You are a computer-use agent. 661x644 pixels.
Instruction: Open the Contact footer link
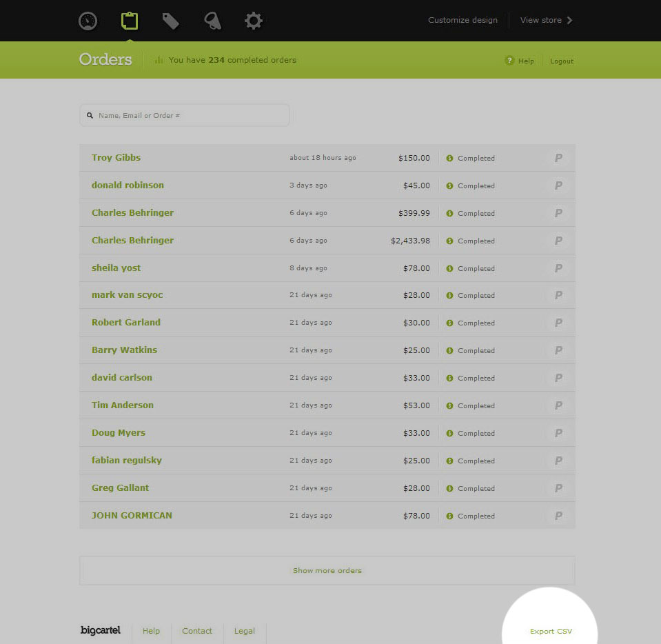(197, 631)
